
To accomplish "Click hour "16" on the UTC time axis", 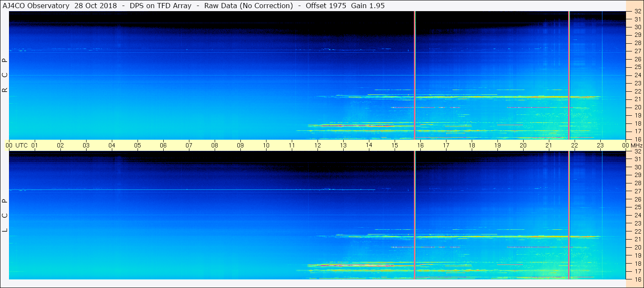I will pos(420,145).
